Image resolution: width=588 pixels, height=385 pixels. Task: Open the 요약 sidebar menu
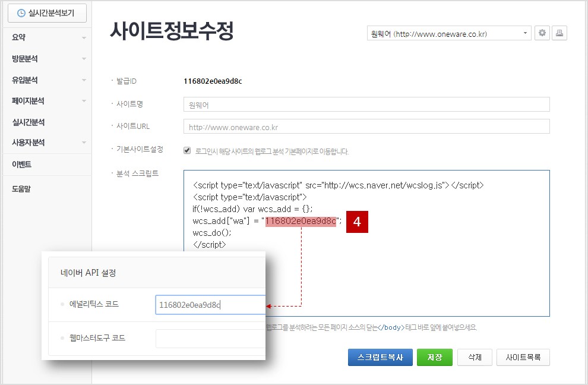click(x=19, y=37)
